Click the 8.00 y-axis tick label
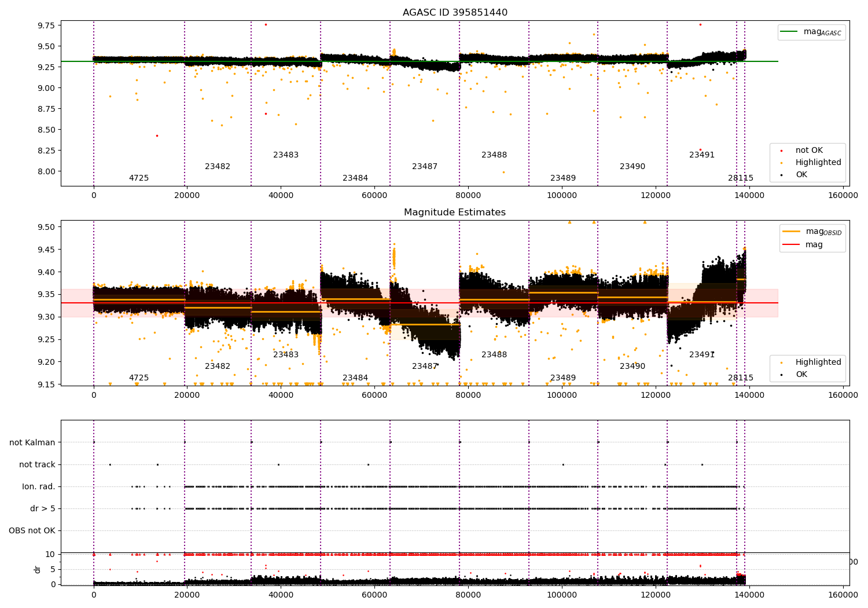Viewport: 868px width, 608px height. pos(46,171)
